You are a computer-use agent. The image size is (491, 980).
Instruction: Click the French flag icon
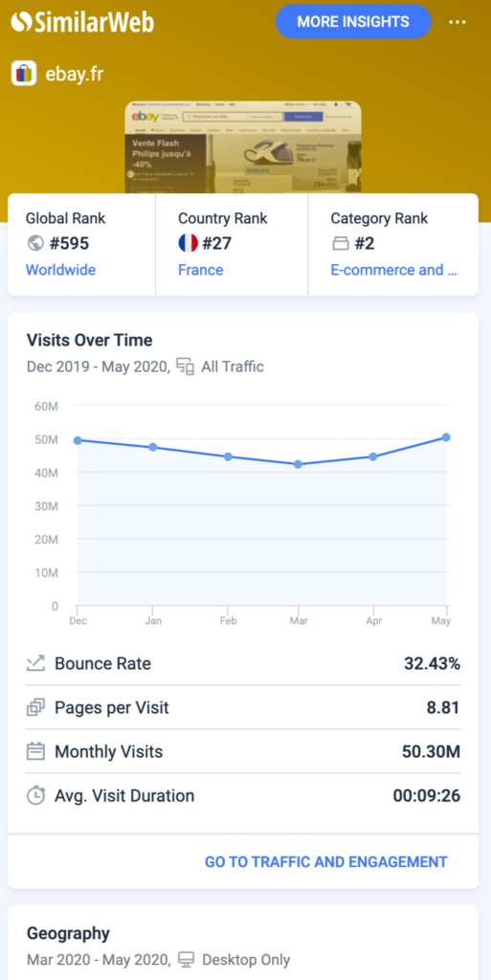(188, 243)
